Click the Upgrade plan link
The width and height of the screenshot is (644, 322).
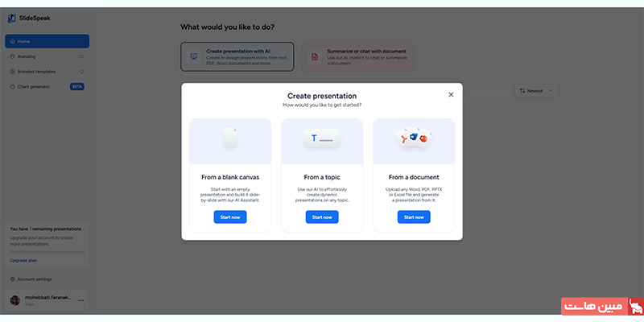(23, 261)
